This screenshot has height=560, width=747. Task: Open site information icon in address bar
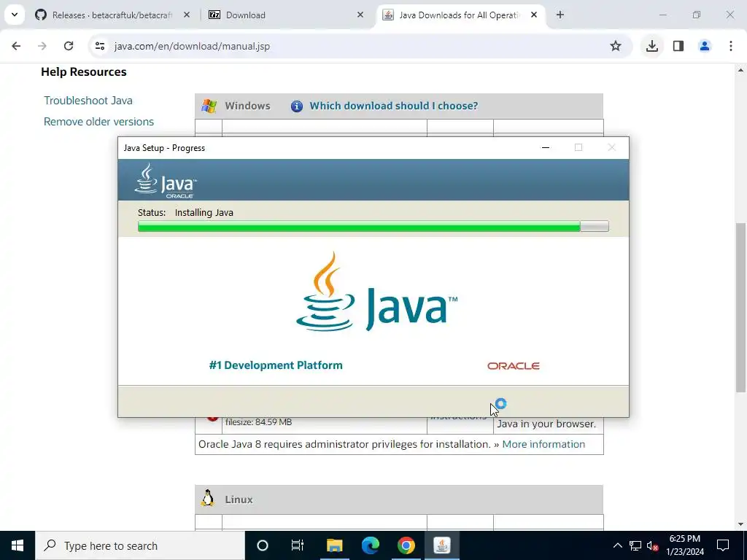tap(99, 46)
